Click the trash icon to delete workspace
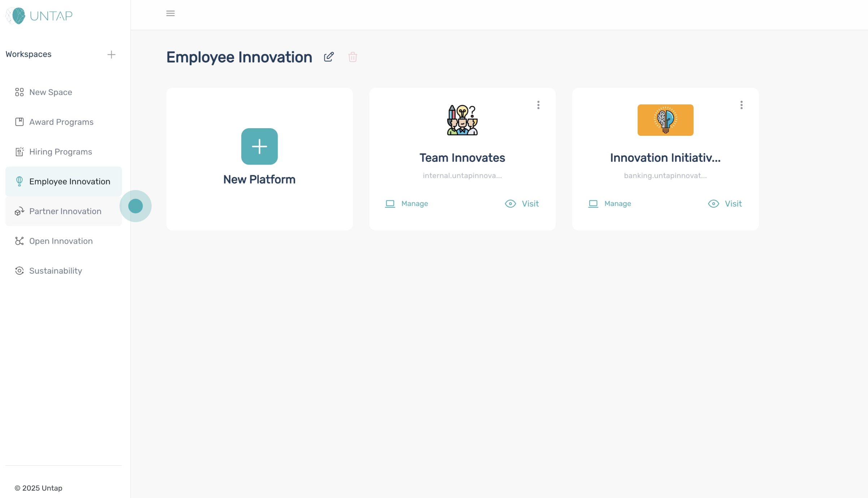Screen dimensions: 868x498 pyautogui.click(x=352, y=57)
